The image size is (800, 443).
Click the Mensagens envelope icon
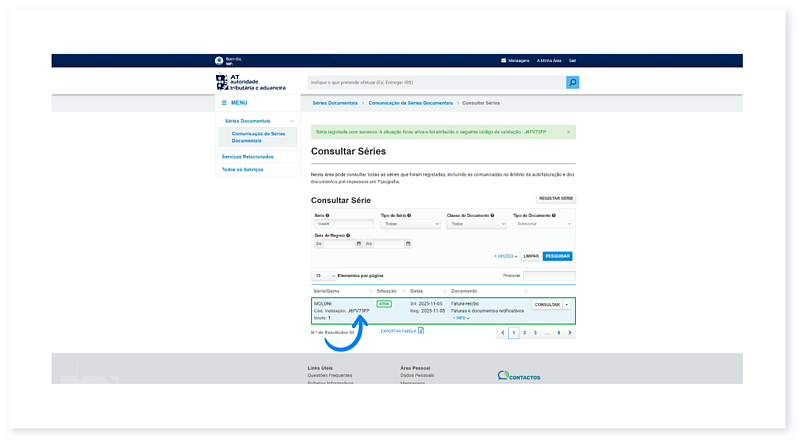pos(504,60)
